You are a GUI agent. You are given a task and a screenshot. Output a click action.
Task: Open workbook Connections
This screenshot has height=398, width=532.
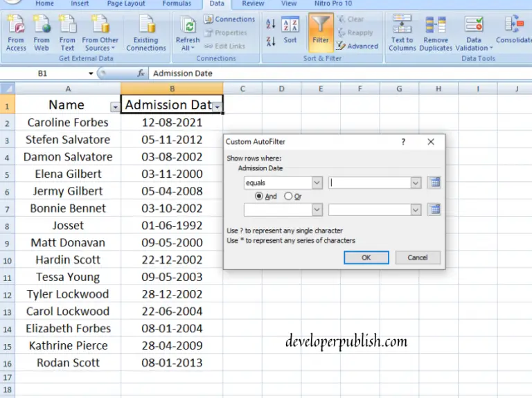point(229,19)
